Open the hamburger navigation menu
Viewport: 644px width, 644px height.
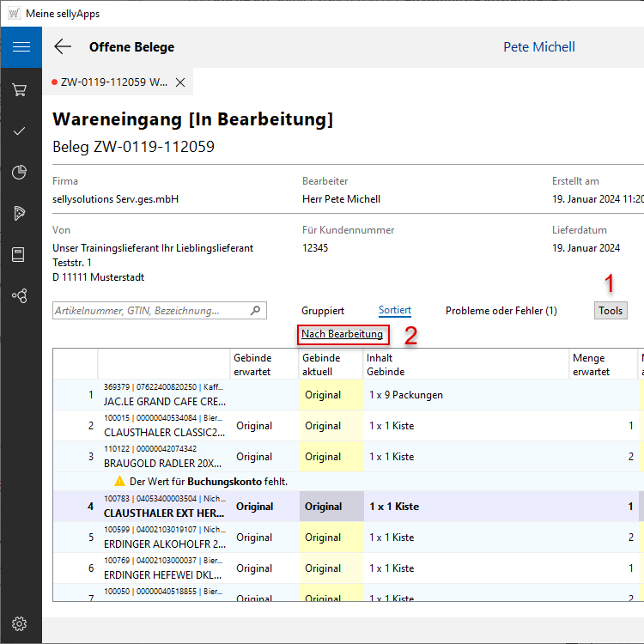click(x=21, y=47)
